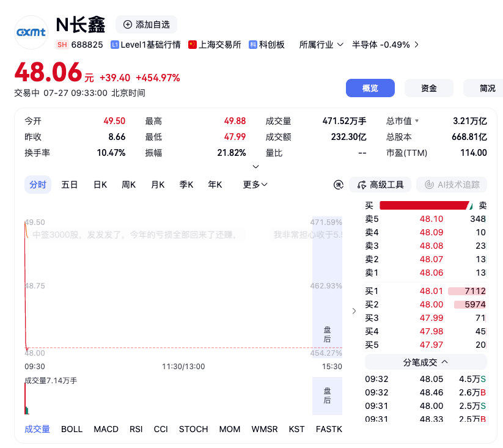This screenshot has height=448, width=503.
Task: Select the CCI indicator tab
Action: pyautogui.click(x=161, y=429)
